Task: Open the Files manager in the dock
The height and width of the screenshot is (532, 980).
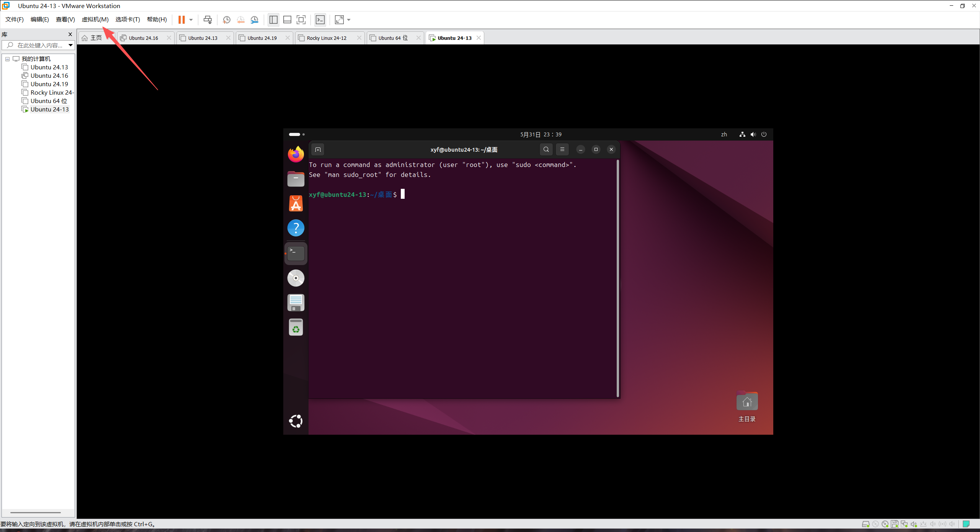Action: (296, 179)
